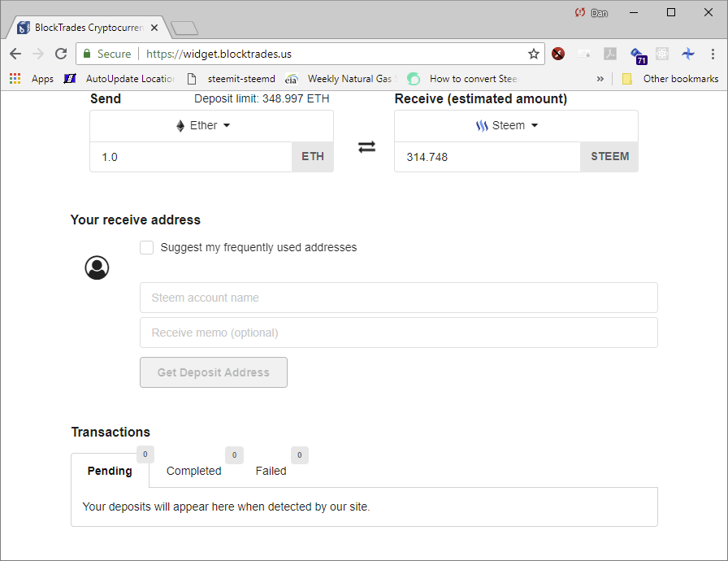Select the Pending transactions tab
This screenshot has height=561, width=728.
tap(110, 471)
